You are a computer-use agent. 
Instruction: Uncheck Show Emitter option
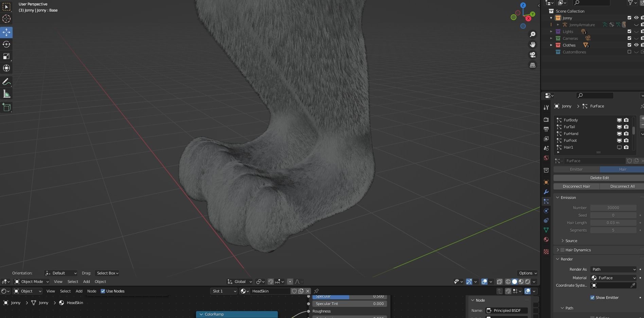tap(592, 298)
